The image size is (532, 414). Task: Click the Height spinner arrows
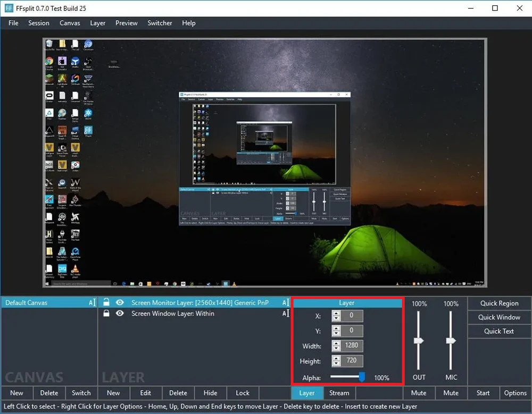pyautogui.click(x=336, y=361)
